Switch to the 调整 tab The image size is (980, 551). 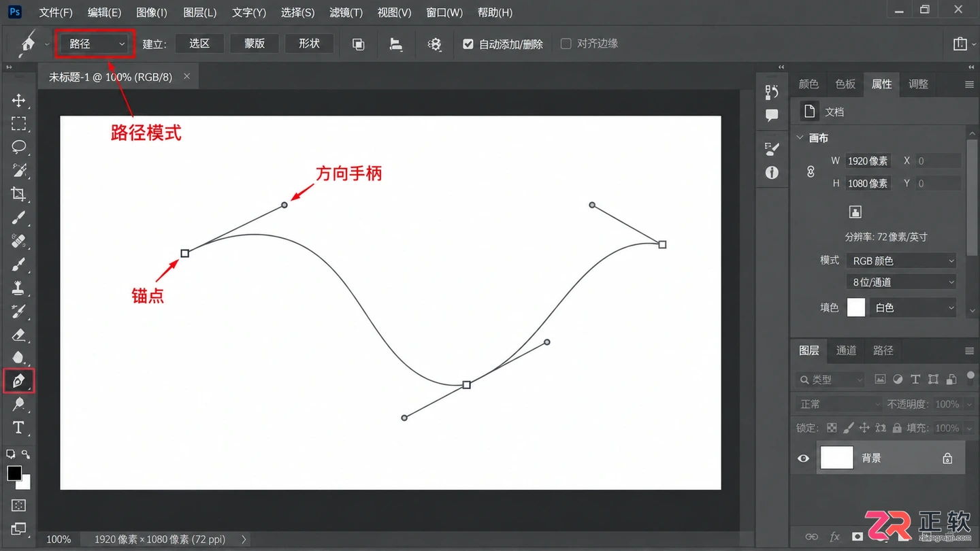point(918,84)
